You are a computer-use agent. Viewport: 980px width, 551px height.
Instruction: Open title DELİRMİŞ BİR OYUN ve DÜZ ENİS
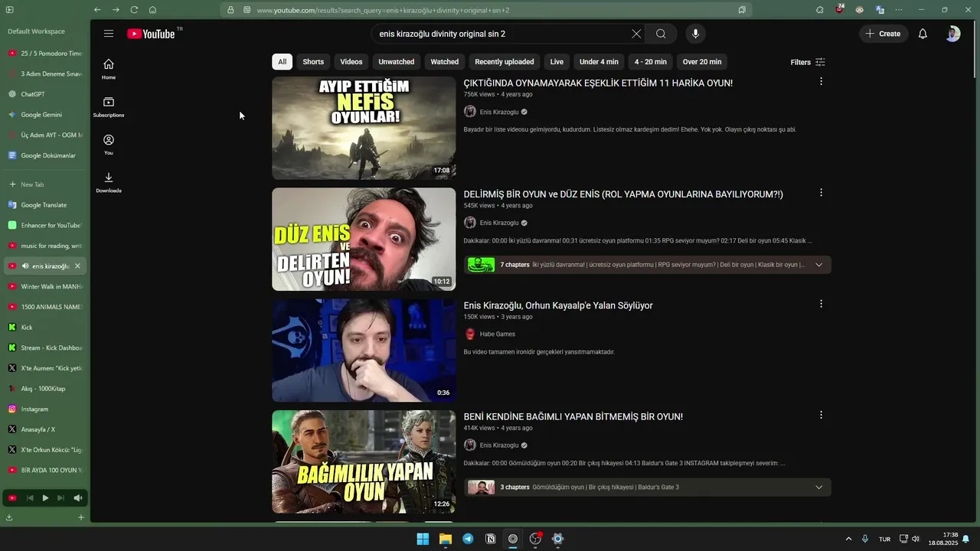click(x=623, y=194)
